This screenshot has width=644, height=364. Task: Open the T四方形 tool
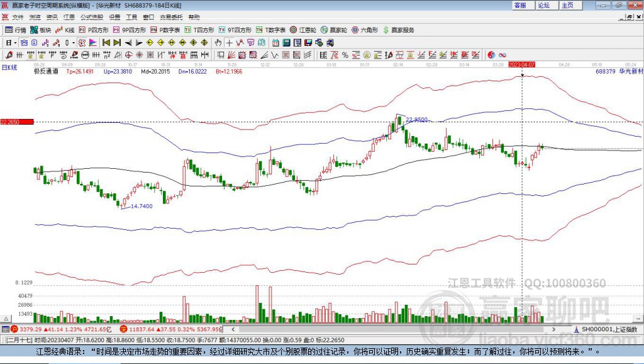(199, 30)
